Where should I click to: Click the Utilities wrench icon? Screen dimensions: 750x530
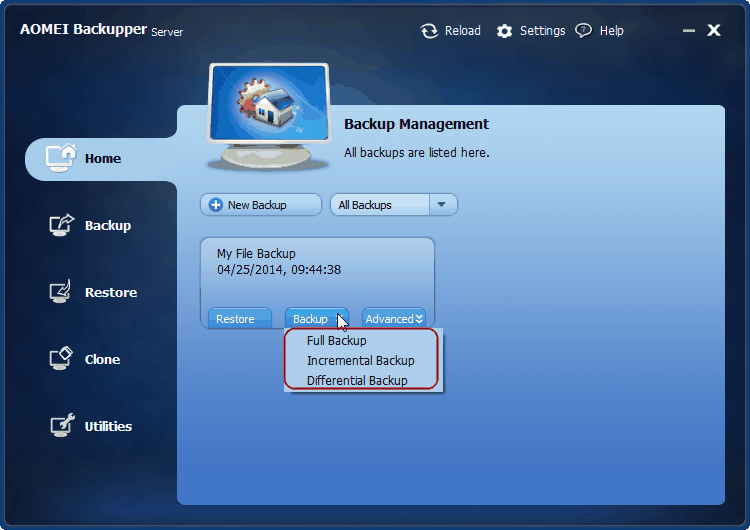pos(62,425)
